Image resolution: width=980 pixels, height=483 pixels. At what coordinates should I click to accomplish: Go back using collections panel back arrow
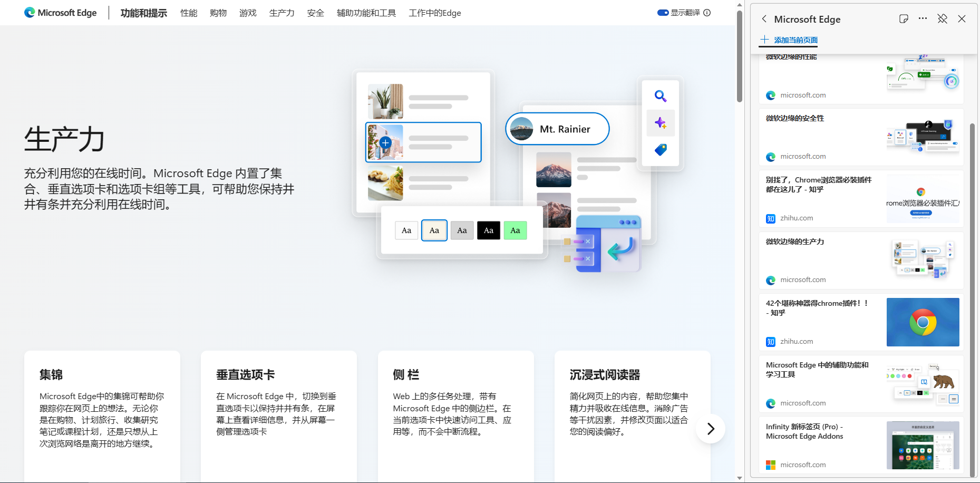coord(764,19)
